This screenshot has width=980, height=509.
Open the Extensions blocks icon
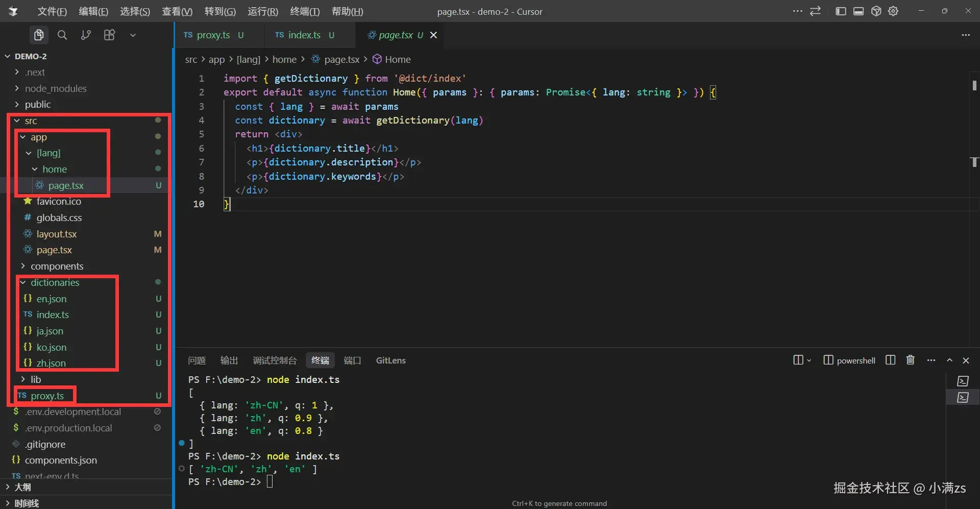coord(109,35)
